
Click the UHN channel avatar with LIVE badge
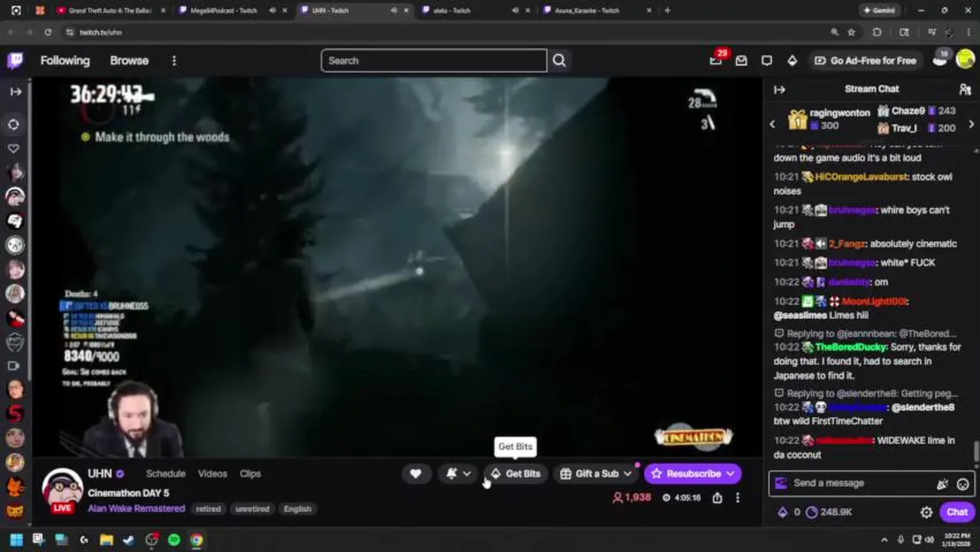tap(62, 491)
